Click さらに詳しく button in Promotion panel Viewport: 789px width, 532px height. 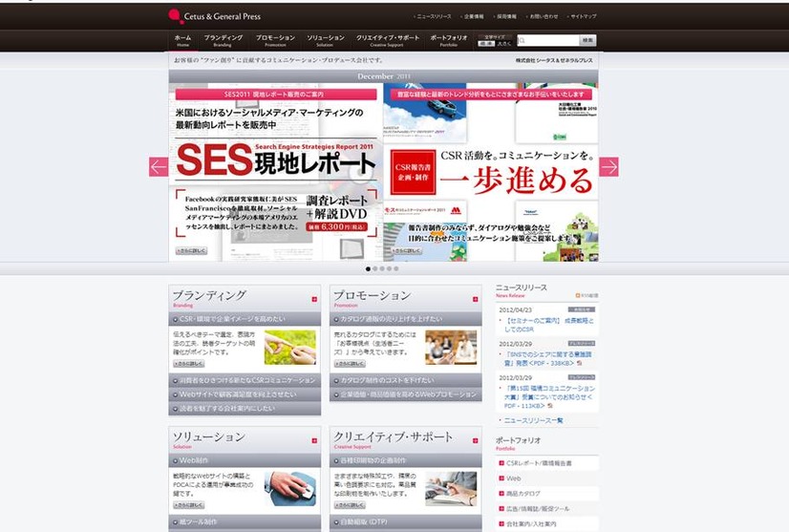(350, 363)
